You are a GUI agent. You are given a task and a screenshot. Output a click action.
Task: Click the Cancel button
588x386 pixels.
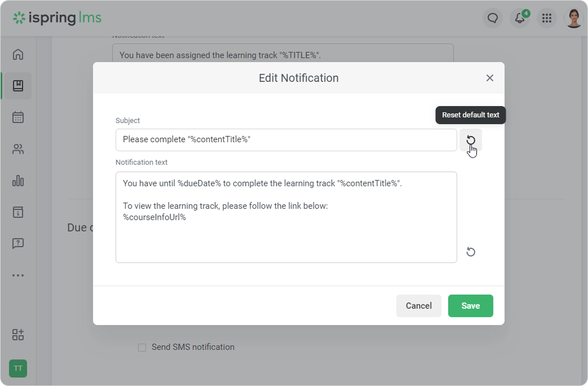(x=418, y=306)
